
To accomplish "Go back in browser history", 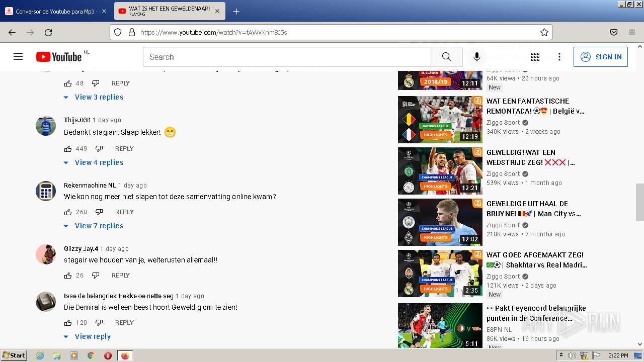I will pos(12,32).
